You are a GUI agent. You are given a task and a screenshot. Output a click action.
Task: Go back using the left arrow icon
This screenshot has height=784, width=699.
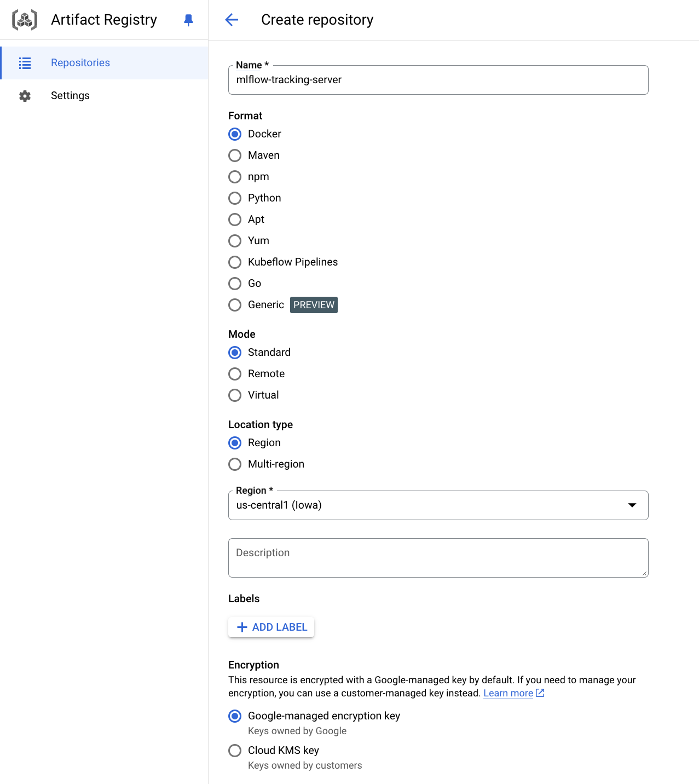coord(232,20)
